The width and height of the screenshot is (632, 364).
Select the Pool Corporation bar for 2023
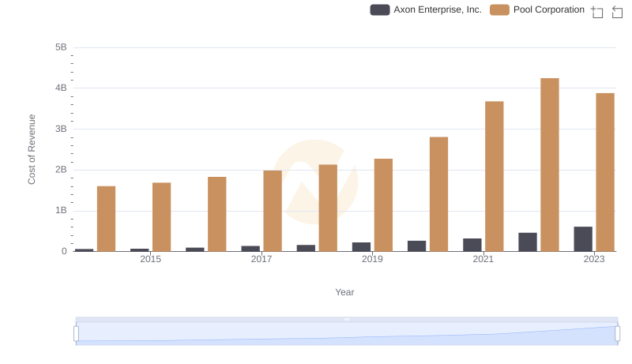tap(605, 172)
